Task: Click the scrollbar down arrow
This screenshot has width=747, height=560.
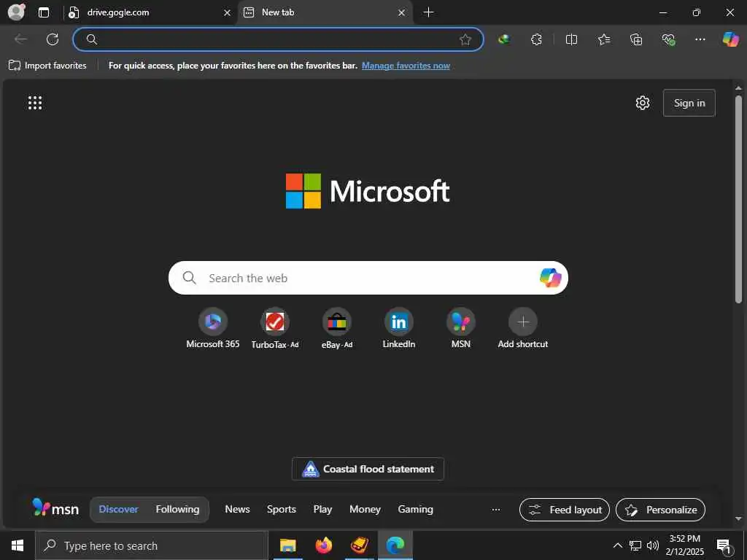Action: coord(738,518)
